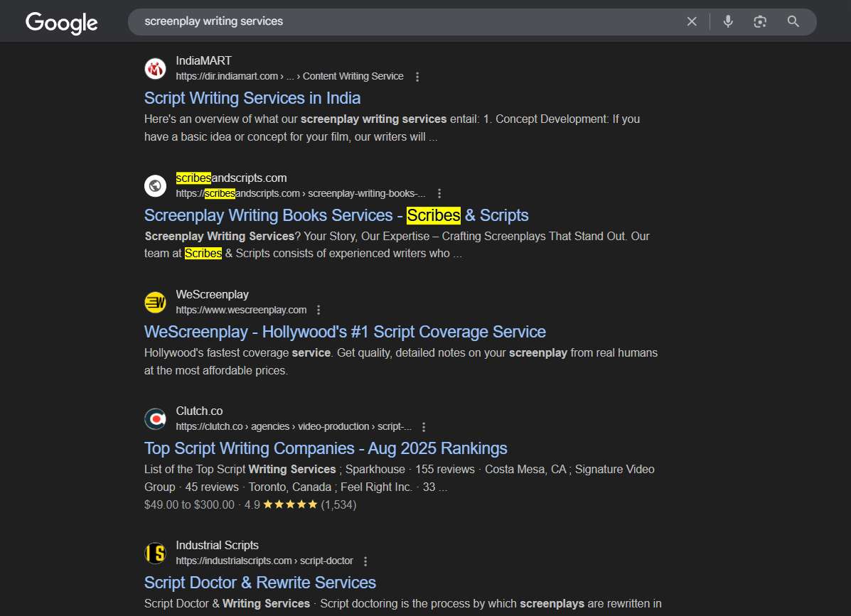Open "Top Script Writing Companies" result
Image resolution: width=851 pixels, height=616 pixels.
pyautogui.click(x=326, y=448)
